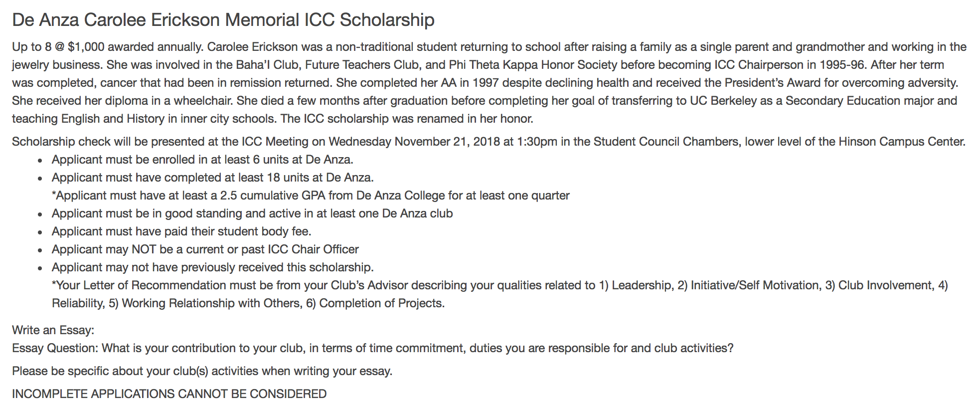Click the "Completion of Projects" text
The height and width of the screenshot is (408, 980).
click(x=381, y=303)
